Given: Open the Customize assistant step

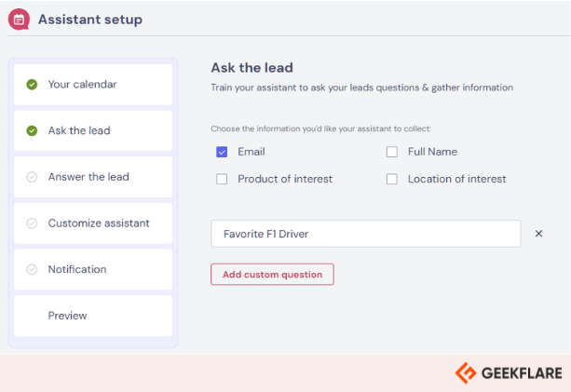Looking at the screenshot, I should click(93, 223).
